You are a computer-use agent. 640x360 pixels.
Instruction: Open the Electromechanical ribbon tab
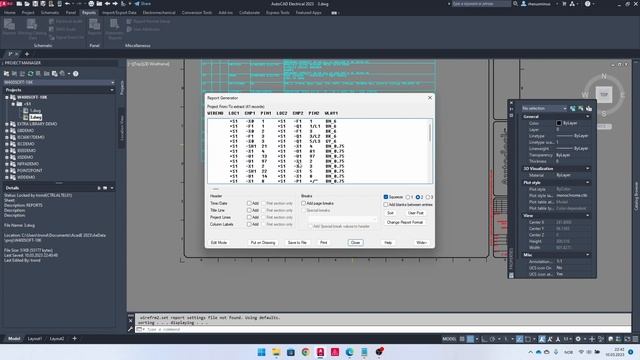[159, 13]
